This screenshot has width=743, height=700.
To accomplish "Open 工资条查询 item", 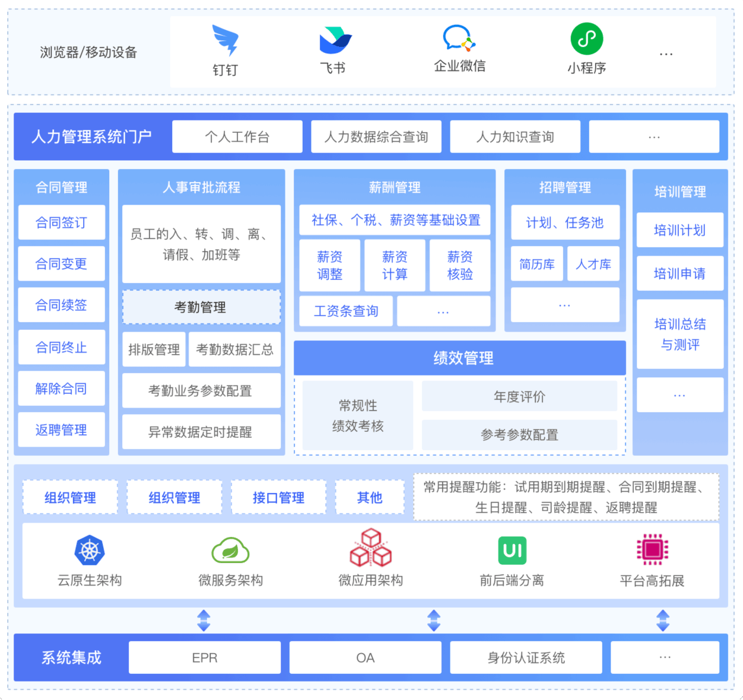I will pos(346,311).
